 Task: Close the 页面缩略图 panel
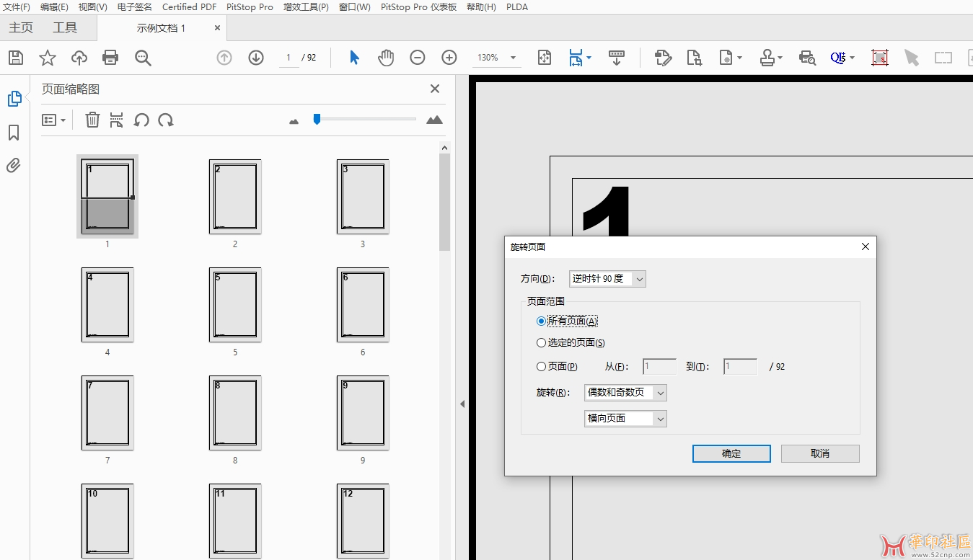(x=435, y=89)
